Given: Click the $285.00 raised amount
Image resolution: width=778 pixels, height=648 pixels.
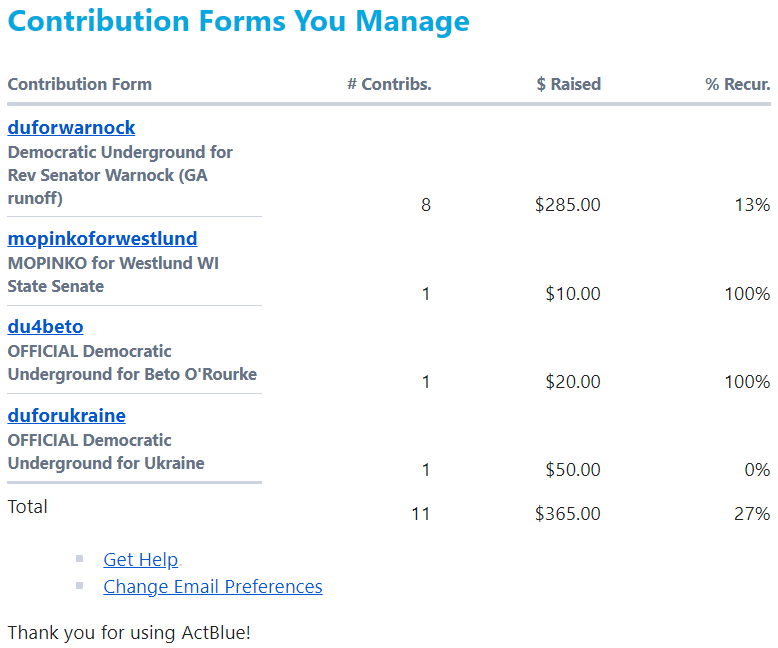Looking at the screenshot, I should click(x=567, y=205).
